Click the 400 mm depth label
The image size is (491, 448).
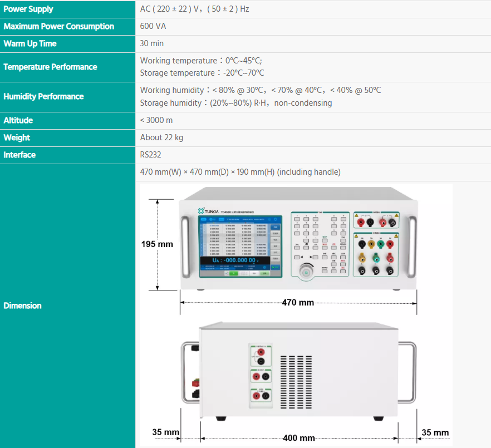click(299, 438)
